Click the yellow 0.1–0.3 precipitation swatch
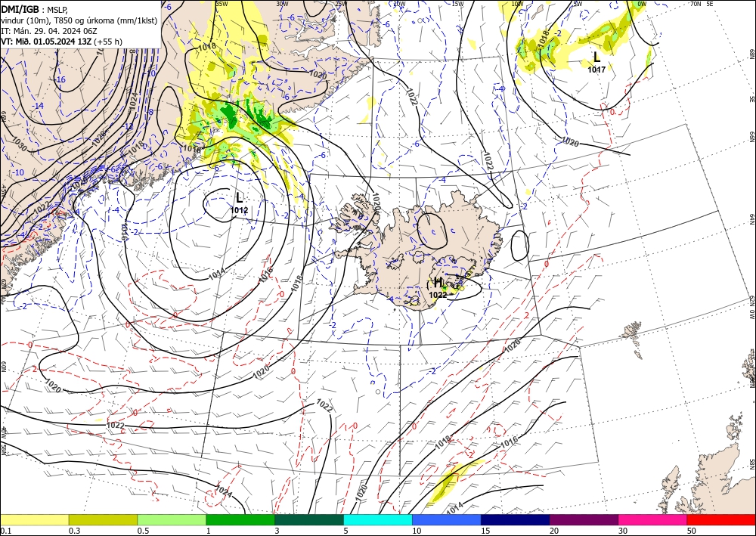The width and height of the screenshot is (756, 536). tap(34, 519)
